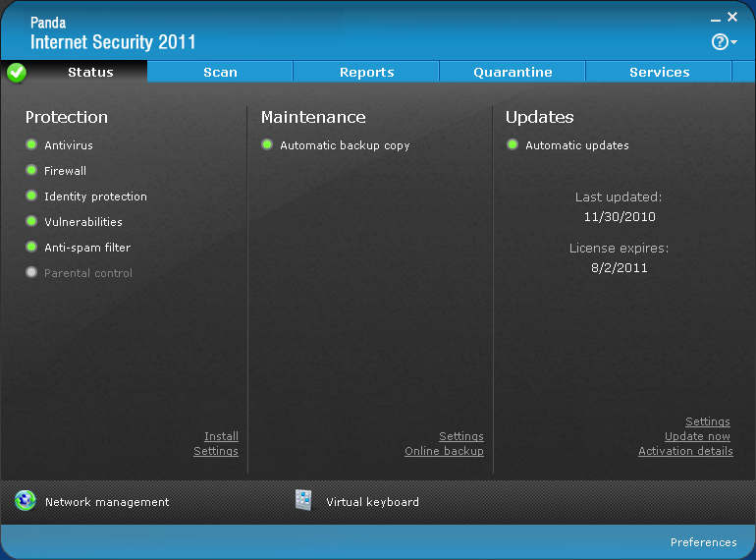Switch to the Scan tab

(220, 73)
